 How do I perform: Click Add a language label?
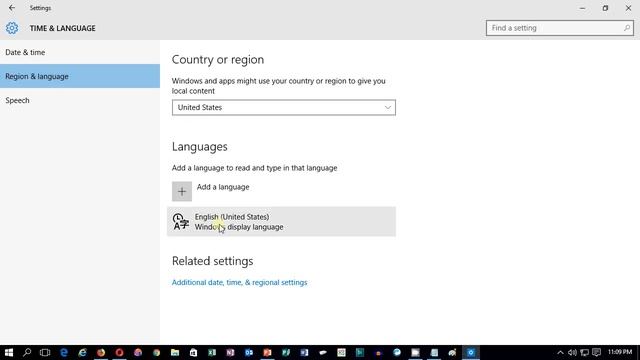(223, 187)
